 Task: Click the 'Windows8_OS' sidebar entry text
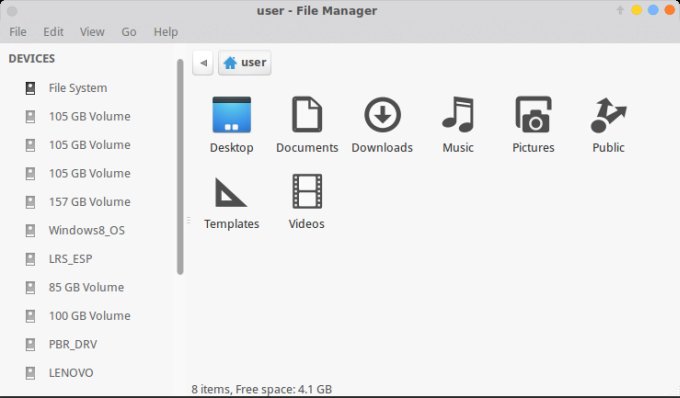(x=87, y=230)
